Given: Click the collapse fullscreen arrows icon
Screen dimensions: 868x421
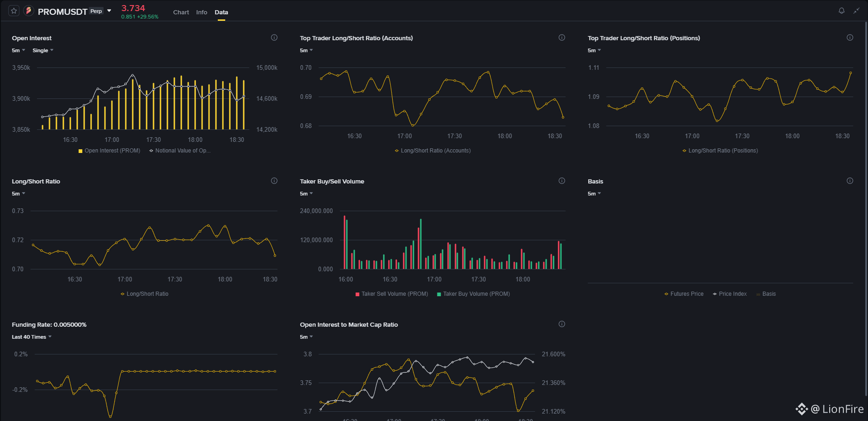Looking at the screenshot, I should coord(856,11).
